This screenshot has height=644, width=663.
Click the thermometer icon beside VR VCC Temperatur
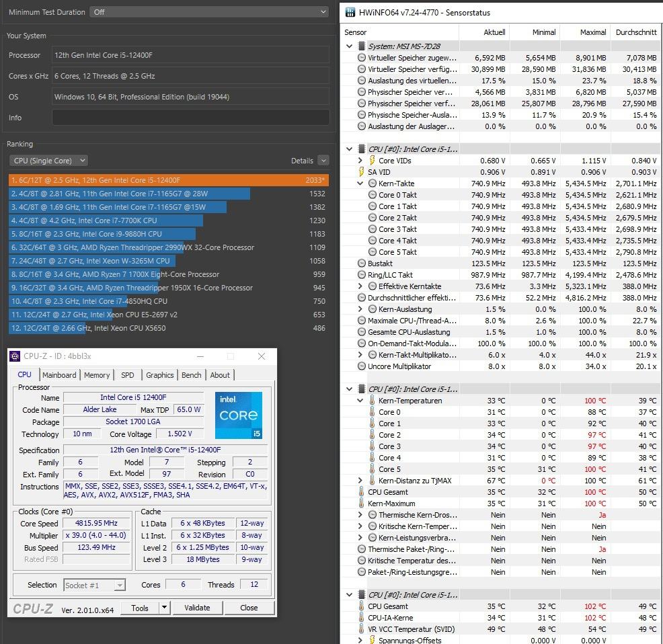tap(362, 629)
